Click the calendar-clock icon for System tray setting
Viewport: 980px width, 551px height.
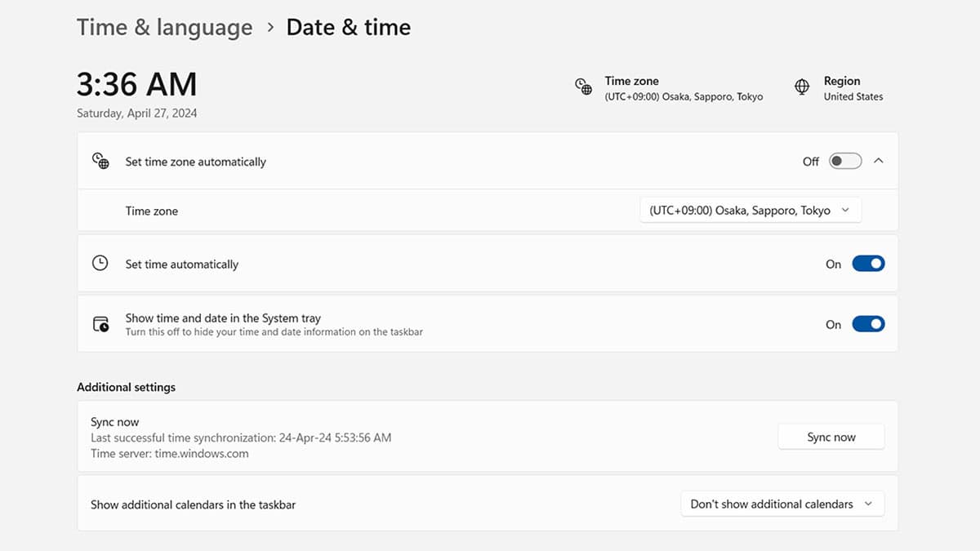coord(100,324)
